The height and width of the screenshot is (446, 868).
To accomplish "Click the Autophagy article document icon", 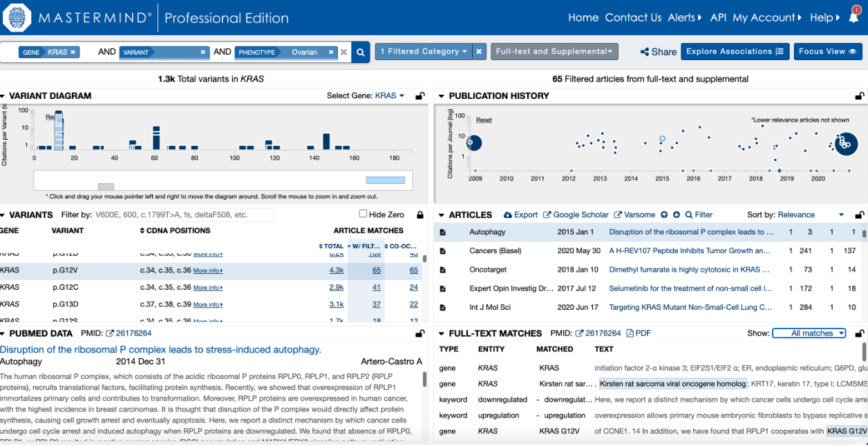I will pos(443,232).
